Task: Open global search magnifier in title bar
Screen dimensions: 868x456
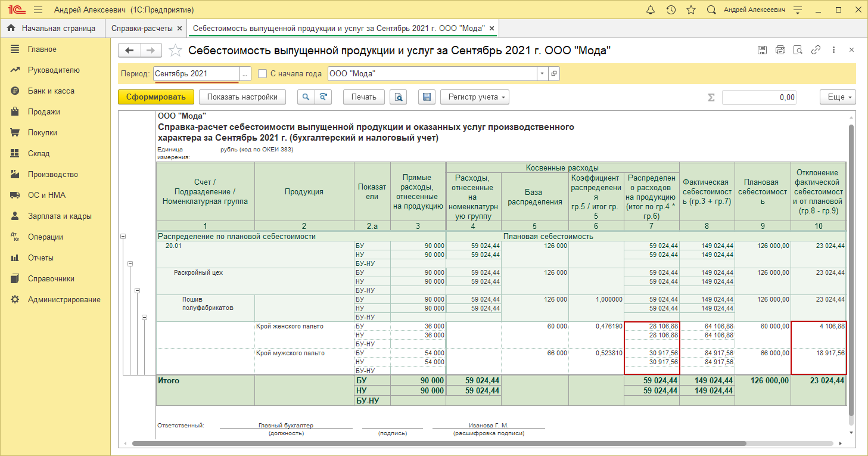Action: click(x=711, y=10)
